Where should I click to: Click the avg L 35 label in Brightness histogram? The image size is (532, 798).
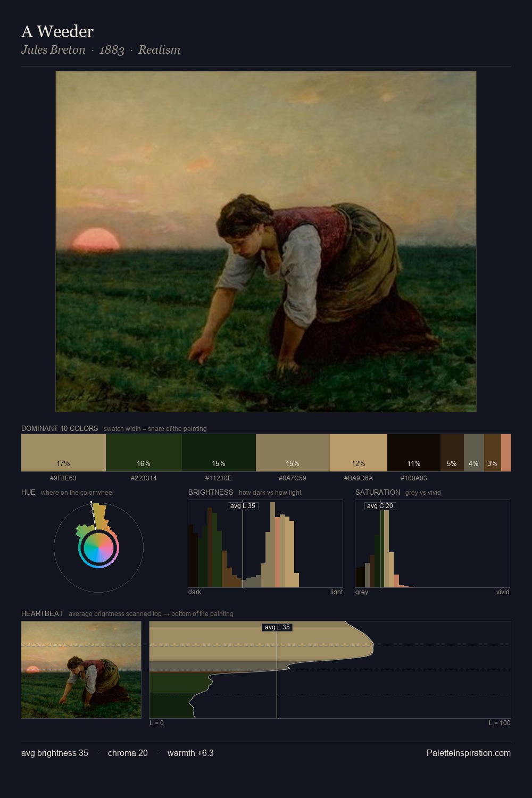243,506
